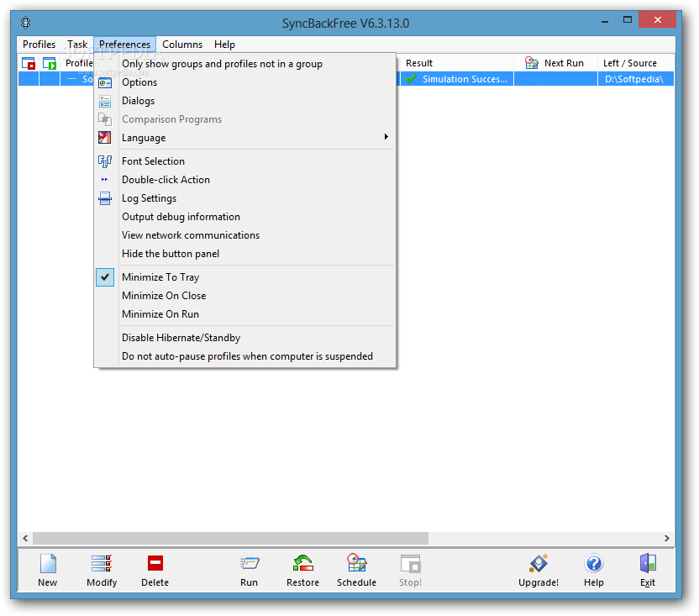Screen dimensions: 699x616
Task: Toggle Minimize To Tray checkmark
Action: 105,277
